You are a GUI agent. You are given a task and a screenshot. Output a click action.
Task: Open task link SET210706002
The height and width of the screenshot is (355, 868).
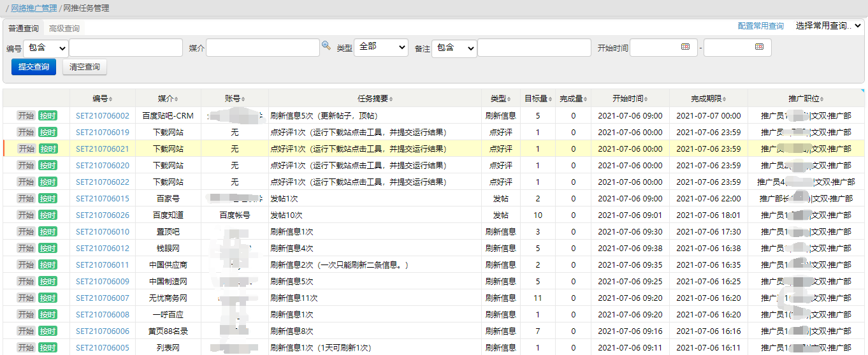(x=103, y=116)
